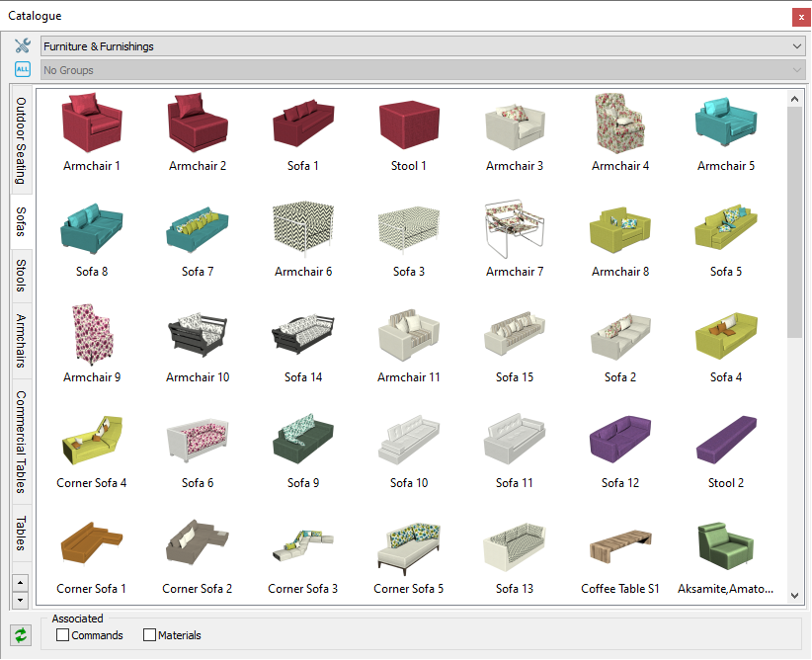Switch to the Commercial Tables tab
The height and width of the screenshot is (660, 812).
tap(21, 442)
